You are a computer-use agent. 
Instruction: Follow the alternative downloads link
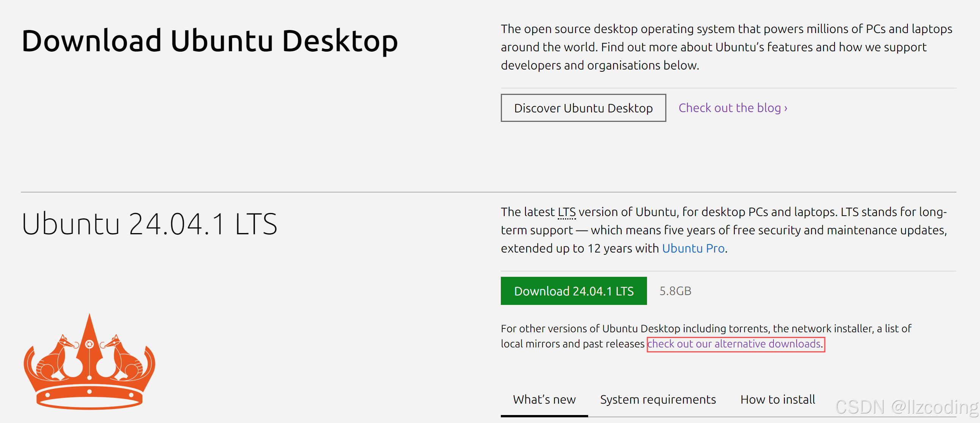[734, 344]
